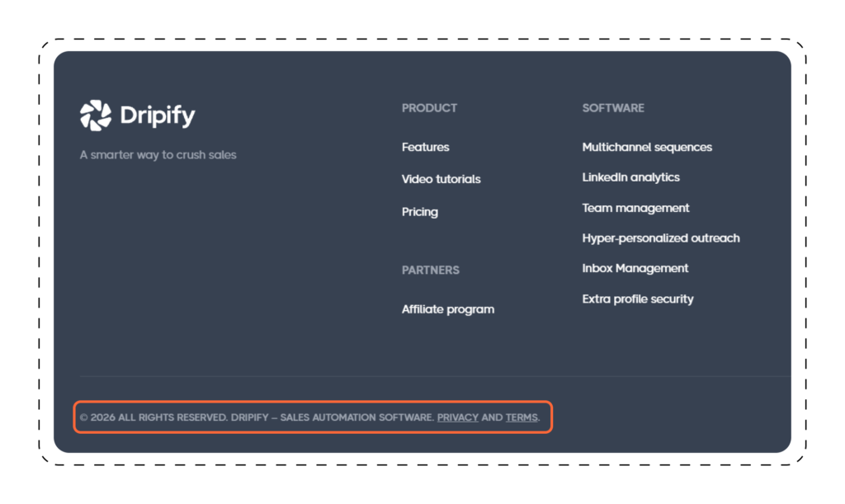Click the PRODUCT column heading
The image size is (845, 504).
429,108
